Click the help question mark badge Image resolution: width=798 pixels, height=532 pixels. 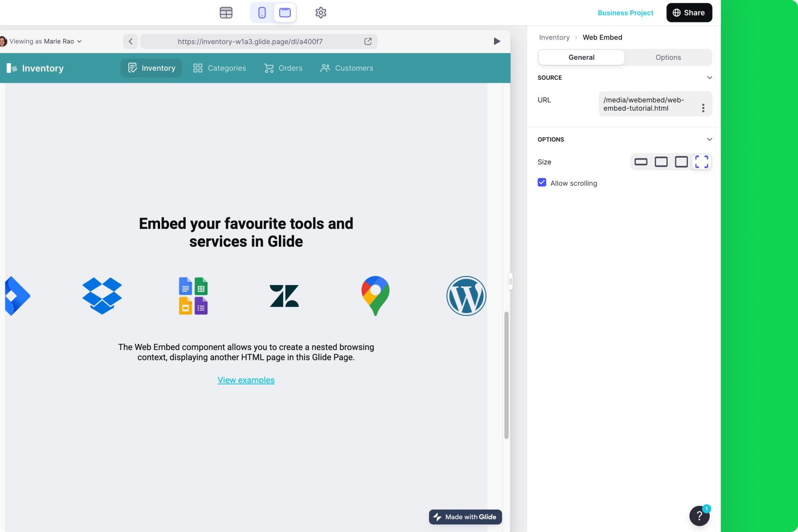699,516
